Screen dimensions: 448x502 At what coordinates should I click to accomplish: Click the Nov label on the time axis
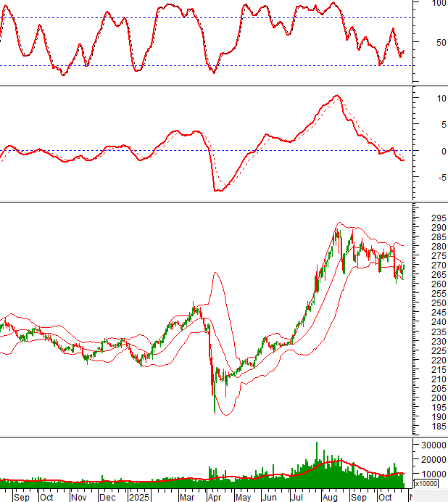(x=79, y=498)
